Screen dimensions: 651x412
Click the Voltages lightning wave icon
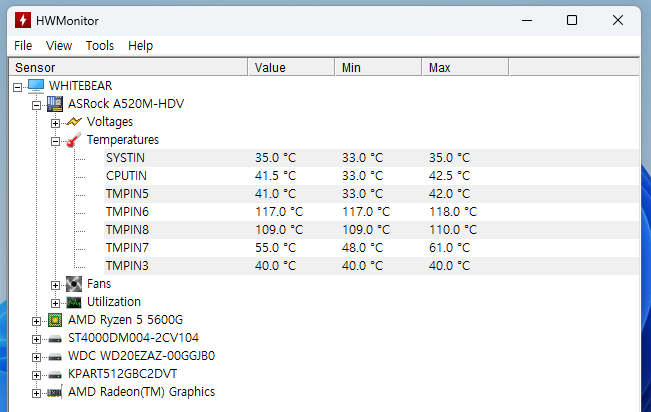coord(74,122)
